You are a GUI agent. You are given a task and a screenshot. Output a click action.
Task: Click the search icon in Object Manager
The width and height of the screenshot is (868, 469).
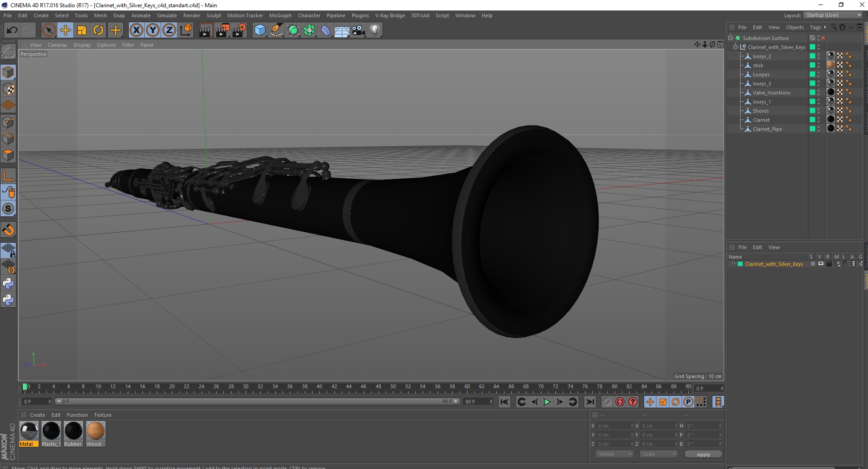click(x=834, y=27)
